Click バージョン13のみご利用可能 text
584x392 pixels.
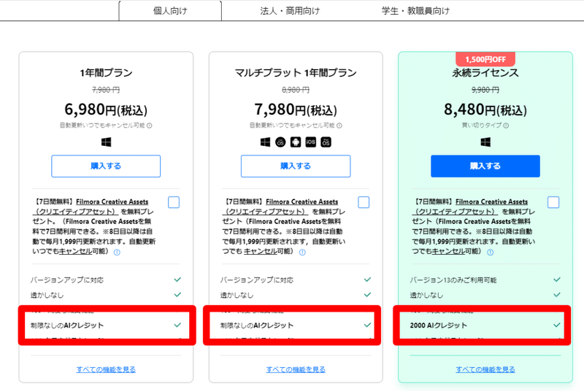point(453,280)
